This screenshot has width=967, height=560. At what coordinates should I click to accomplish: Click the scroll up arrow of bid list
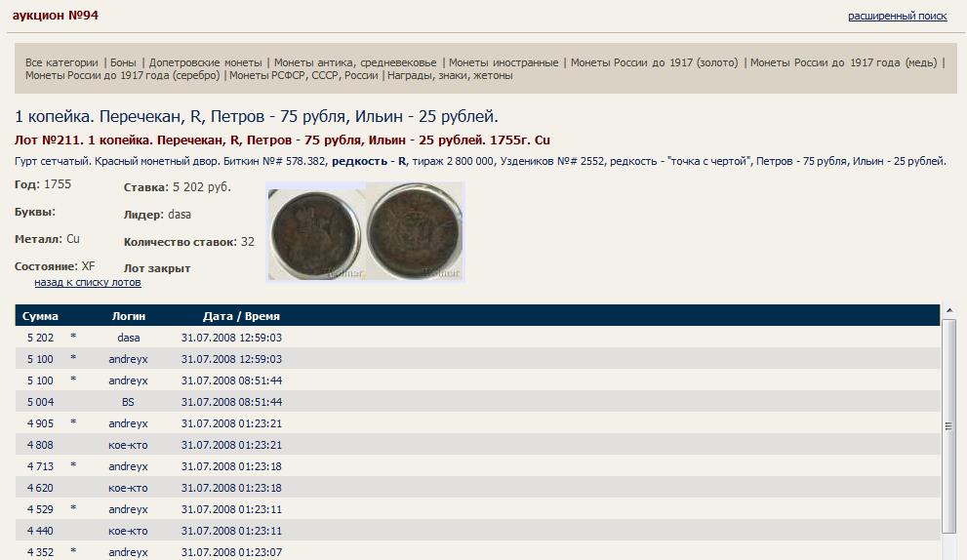[x=948, y=312]
